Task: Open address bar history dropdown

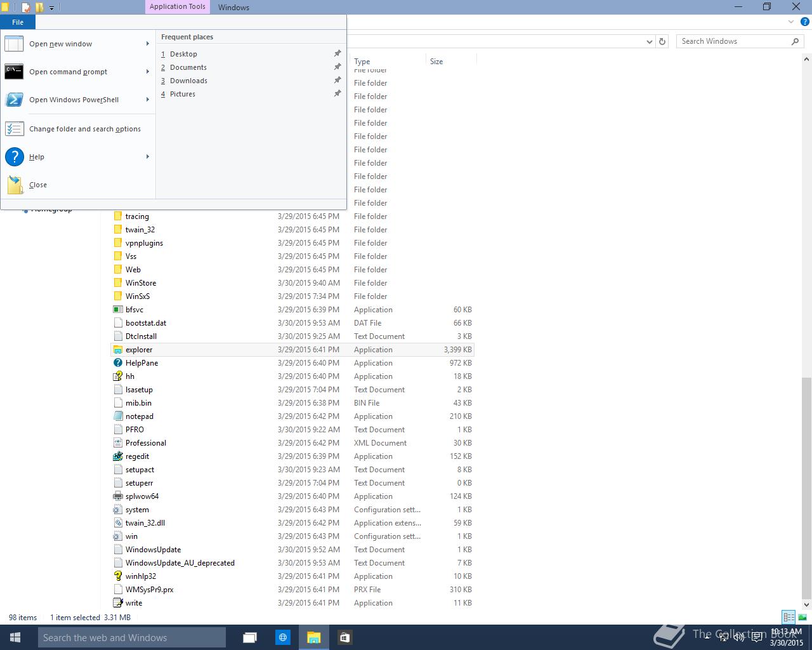Action: (649, 42)
